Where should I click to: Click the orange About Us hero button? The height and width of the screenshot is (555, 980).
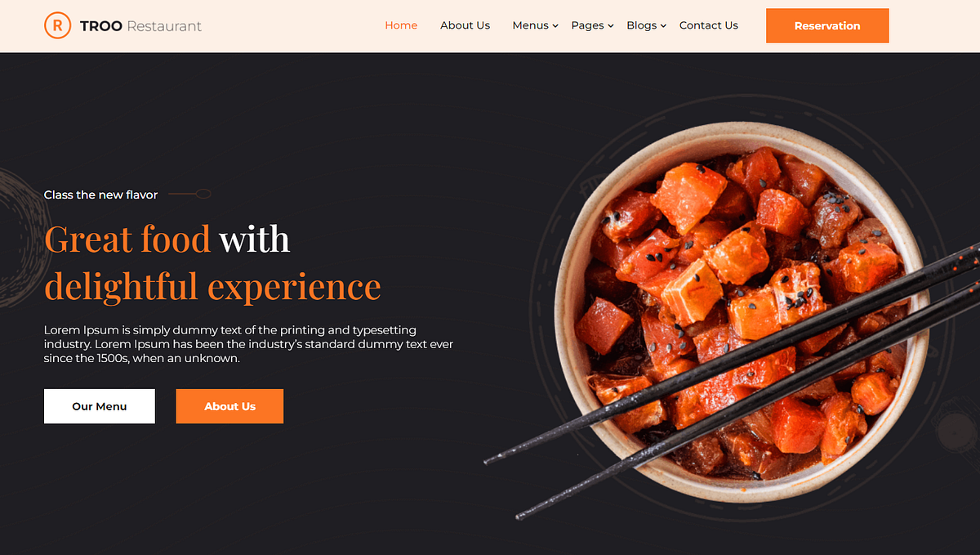229,406
